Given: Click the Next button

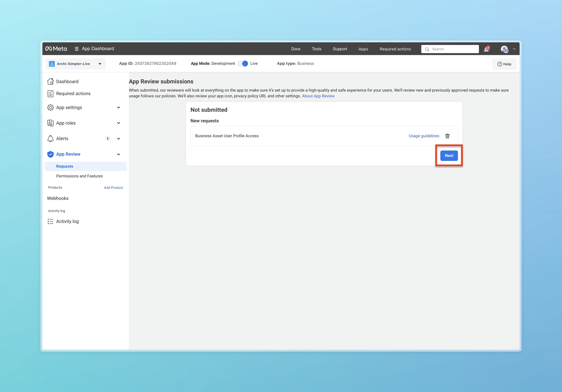Looking at the screenshot, I should [x=449, y=156].
